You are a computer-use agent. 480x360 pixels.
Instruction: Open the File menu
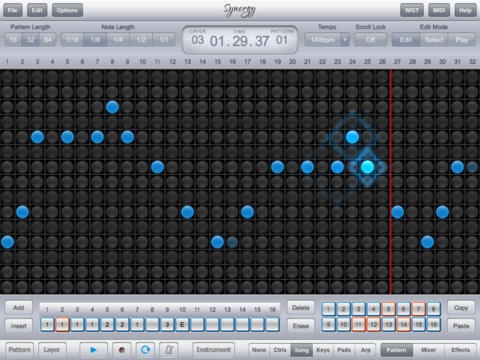[x=13, y=10]
